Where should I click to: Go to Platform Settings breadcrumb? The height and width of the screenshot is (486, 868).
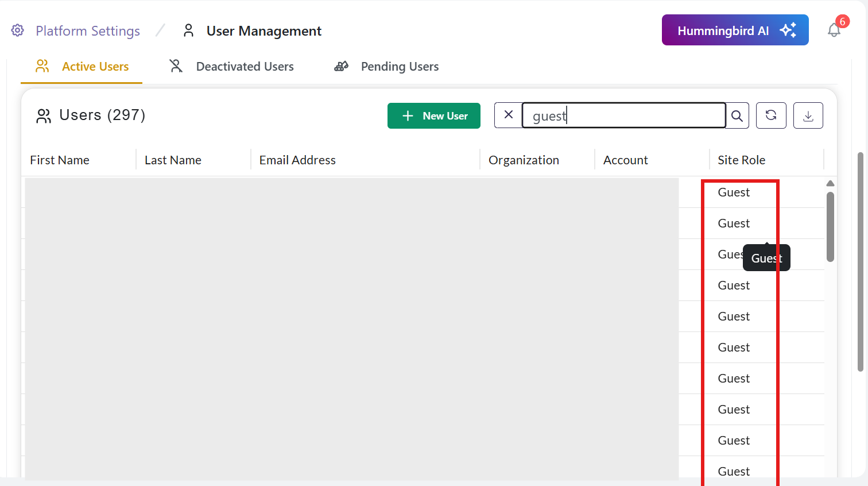87,31
